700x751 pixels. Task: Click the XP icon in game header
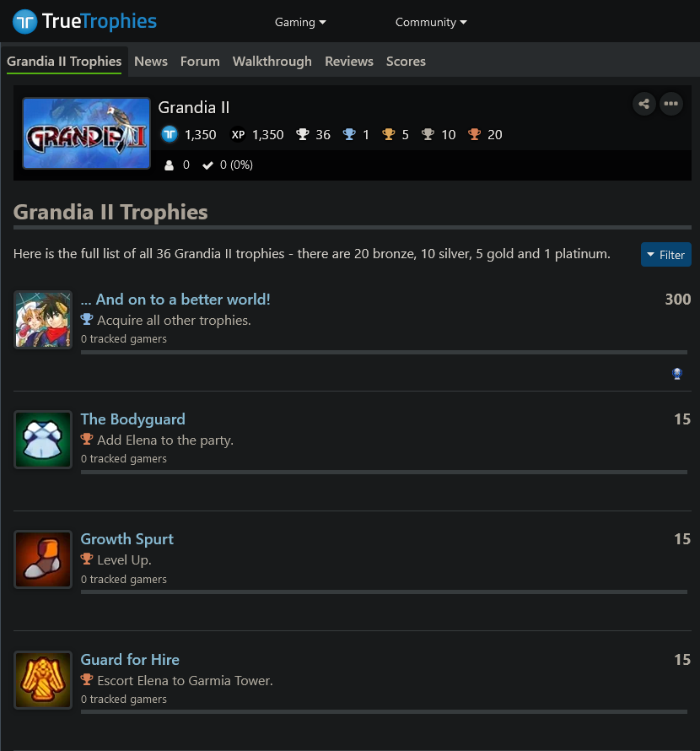tap(238, 134)
